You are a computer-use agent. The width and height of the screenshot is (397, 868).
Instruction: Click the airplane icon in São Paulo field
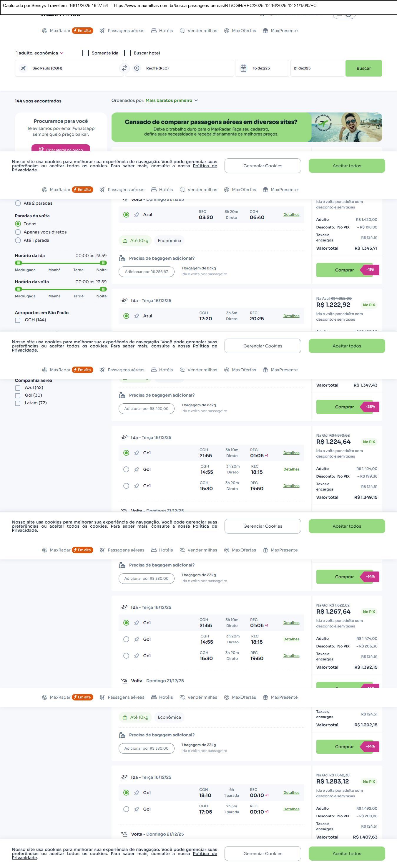[23, 68]
